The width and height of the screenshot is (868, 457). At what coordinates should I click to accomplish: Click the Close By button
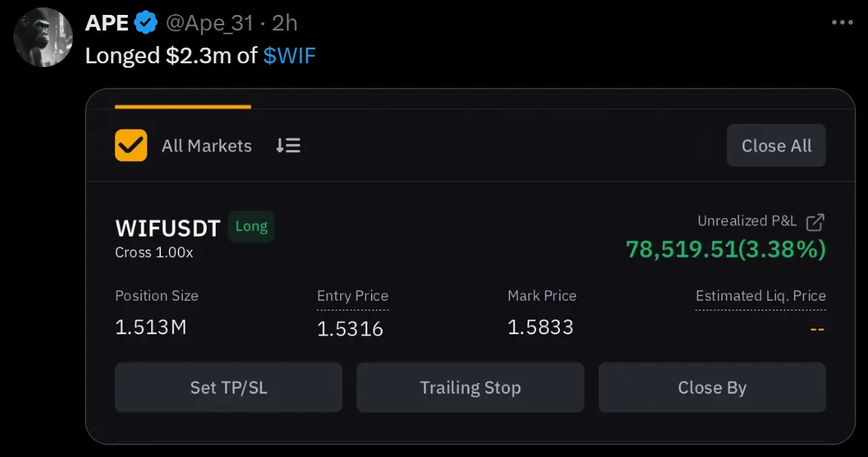pyautogui.click(x=712, y=387)
